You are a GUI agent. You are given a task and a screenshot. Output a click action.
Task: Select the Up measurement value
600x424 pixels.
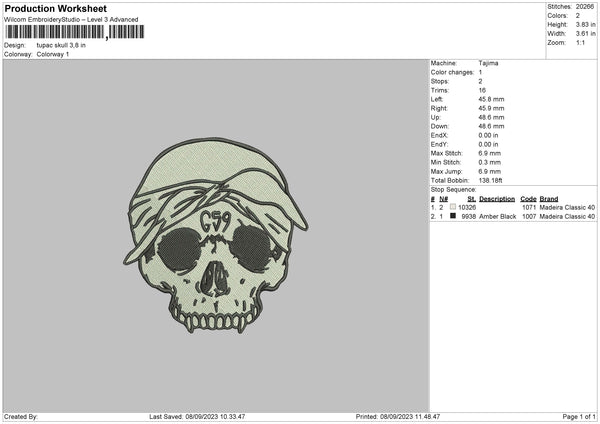491,117
